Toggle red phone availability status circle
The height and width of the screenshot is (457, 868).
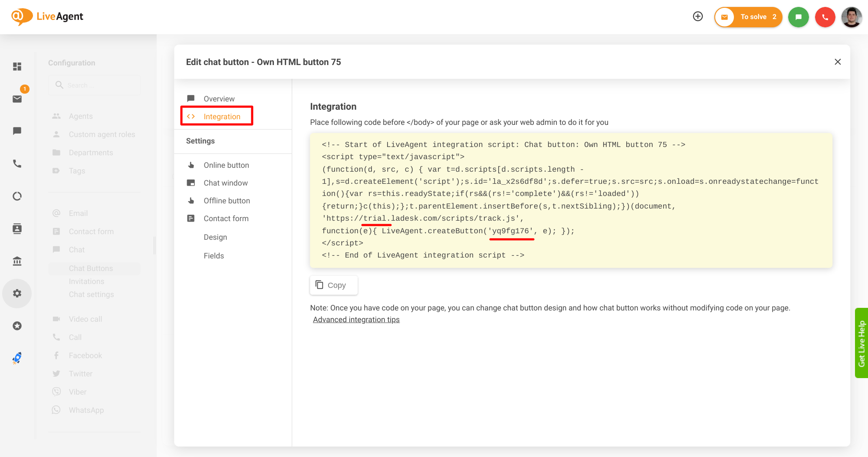pyautogui.click(x=825, y=17)
